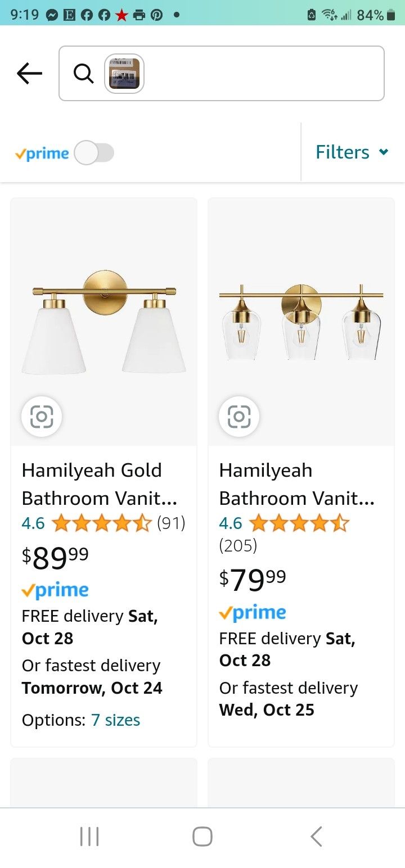Screen dimensions: 405x868
Task: Tap the search magnifier icon
Action: click(83, 73)
